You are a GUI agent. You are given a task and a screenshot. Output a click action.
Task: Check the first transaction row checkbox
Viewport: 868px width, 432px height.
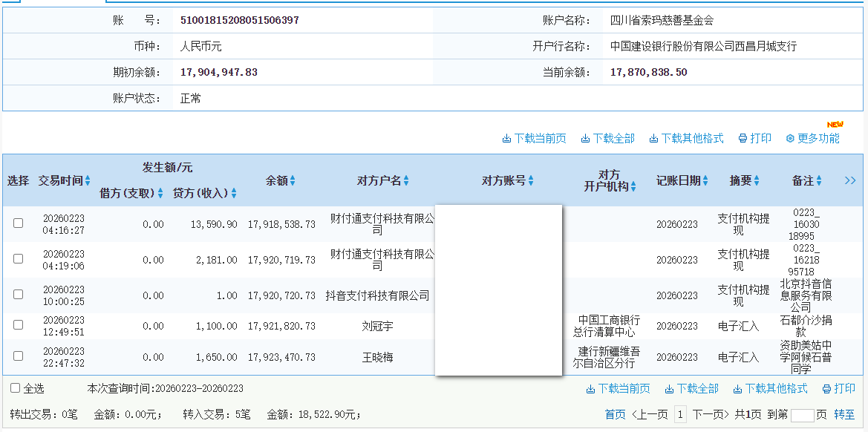point(18,222)
